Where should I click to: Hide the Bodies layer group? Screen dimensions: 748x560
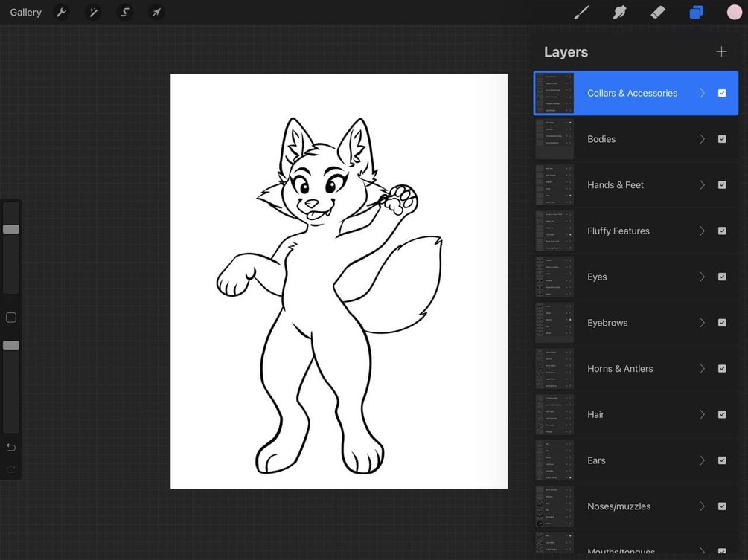click(x=722, y=139)
